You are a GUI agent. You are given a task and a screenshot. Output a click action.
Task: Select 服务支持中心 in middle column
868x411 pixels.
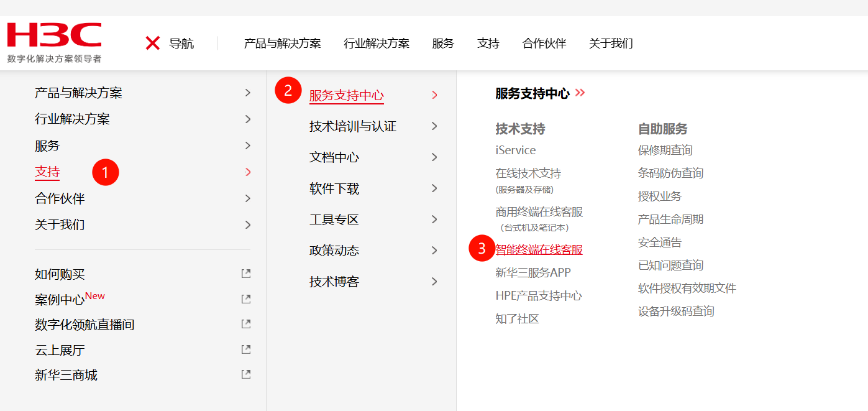347,95
